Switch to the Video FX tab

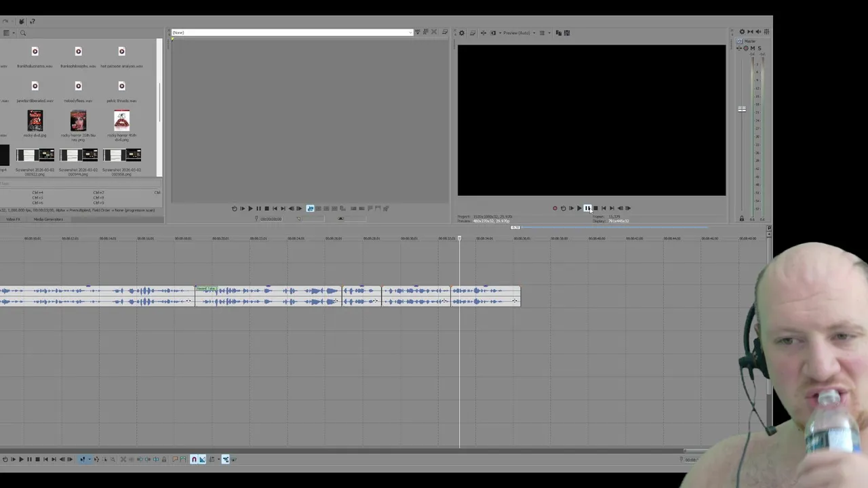[13, 220]
